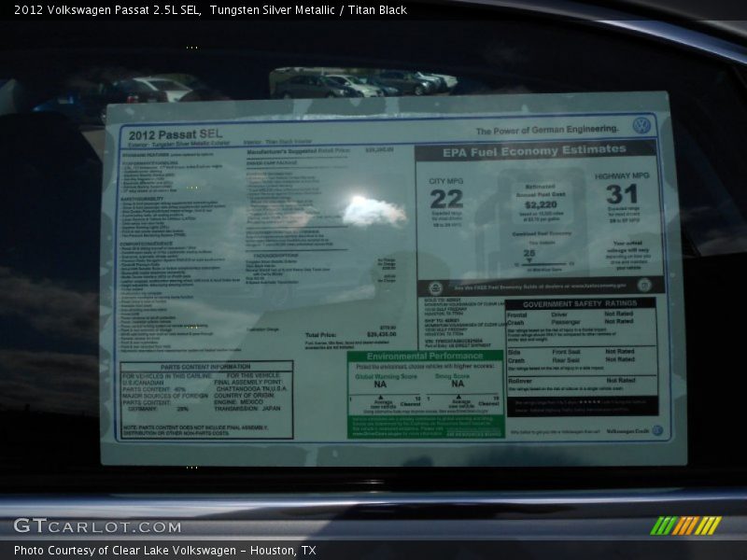Click the 'HIGHWAY MPG' label
This screenshot has width=747, height=560.
[622, 175]
